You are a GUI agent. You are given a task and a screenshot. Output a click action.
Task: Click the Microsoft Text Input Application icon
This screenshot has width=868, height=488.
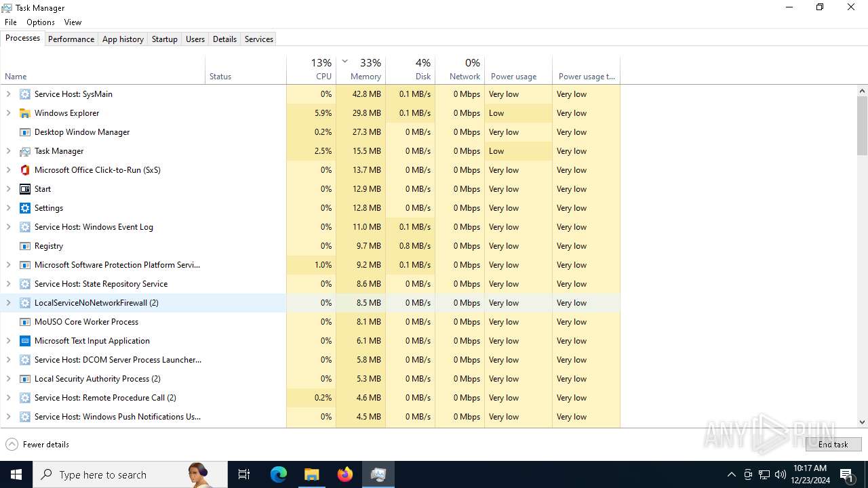(x=25, y=341)
